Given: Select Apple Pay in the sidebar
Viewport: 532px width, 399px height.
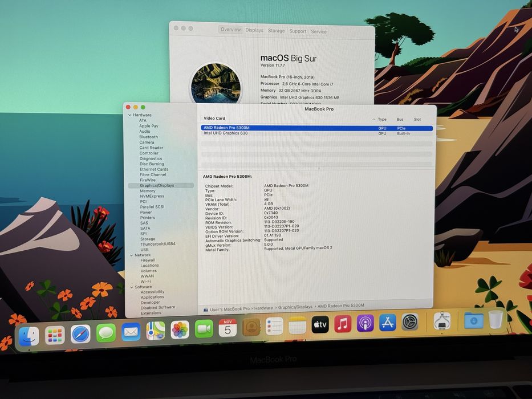Looking at the screenshot, I should pyautogui.click(x=149, y=126).
